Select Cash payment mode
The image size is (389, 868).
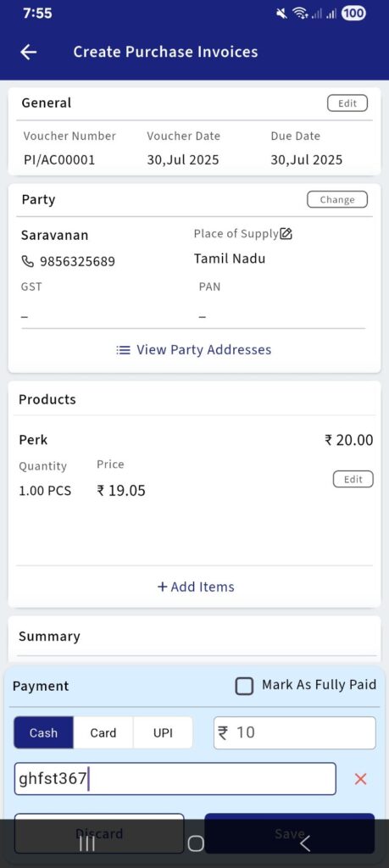(43, 732)
